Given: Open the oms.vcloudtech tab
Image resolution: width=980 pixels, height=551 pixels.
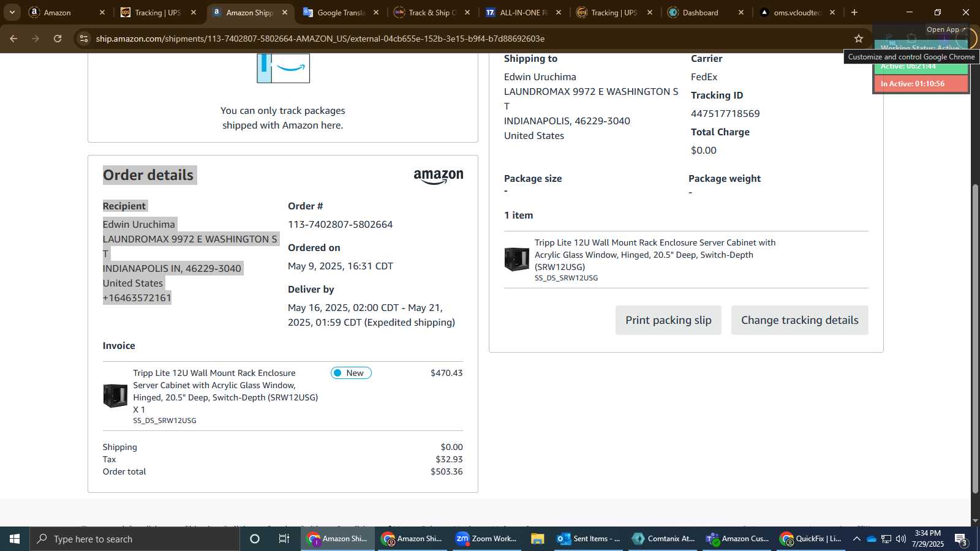Looking at the screenshot, I should 797,12.
